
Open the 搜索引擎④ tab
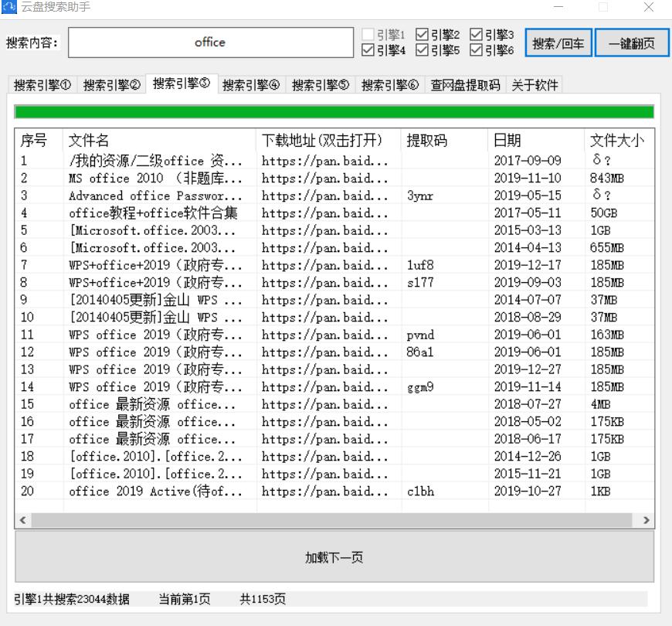(x=251, y=85)
